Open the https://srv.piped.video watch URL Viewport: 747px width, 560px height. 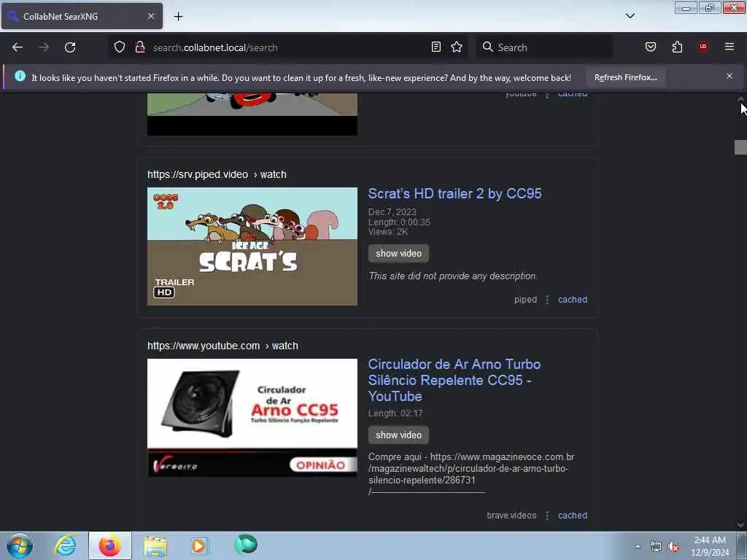[217, 174]
